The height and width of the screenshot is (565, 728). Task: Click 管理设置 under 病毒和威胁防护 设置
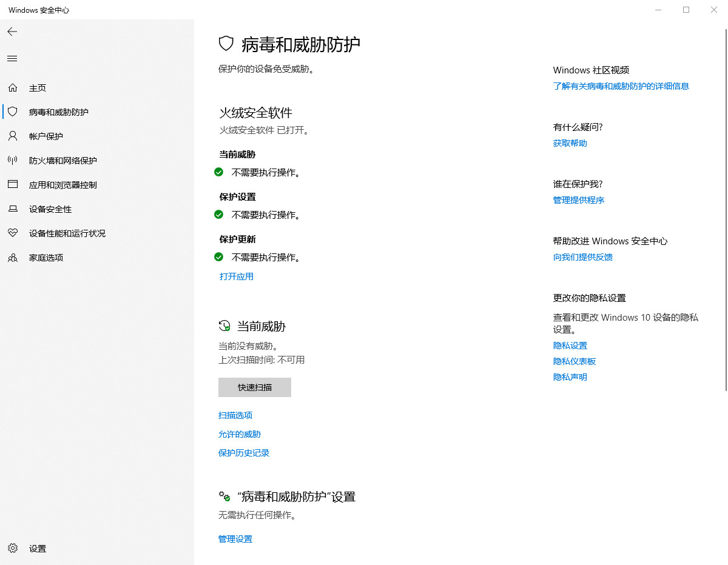pos(235,538)
